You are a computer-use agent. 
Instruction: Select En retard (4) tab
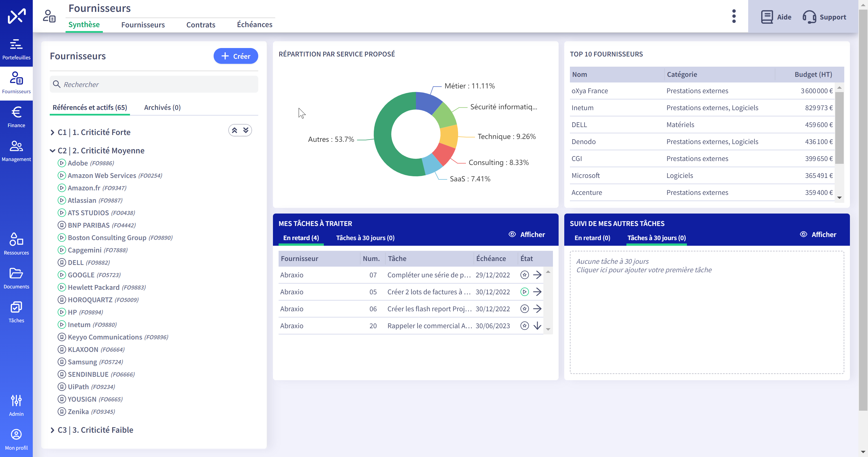301,238
